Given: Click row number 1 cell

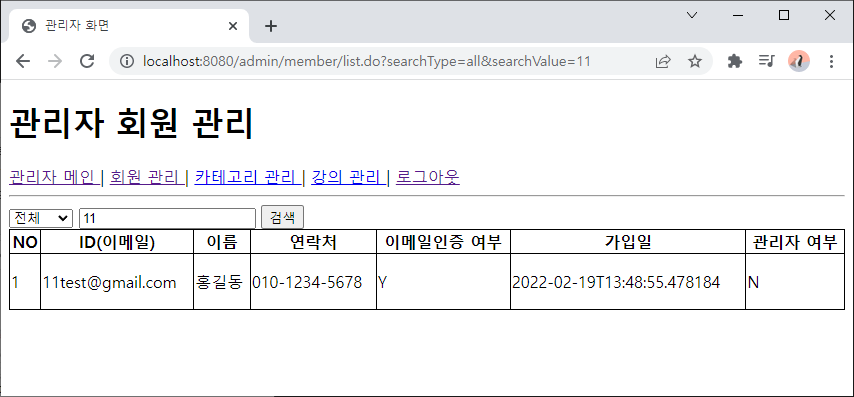Looking at the screenshot, I should pos(25,282).
